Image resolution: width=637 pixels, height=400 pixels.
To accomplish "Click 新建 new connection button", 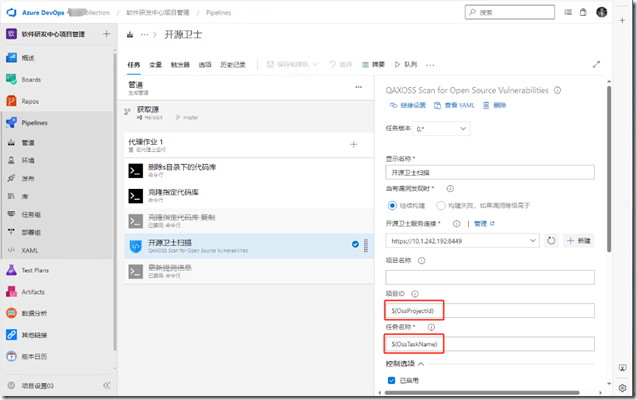I will (579, 241).
